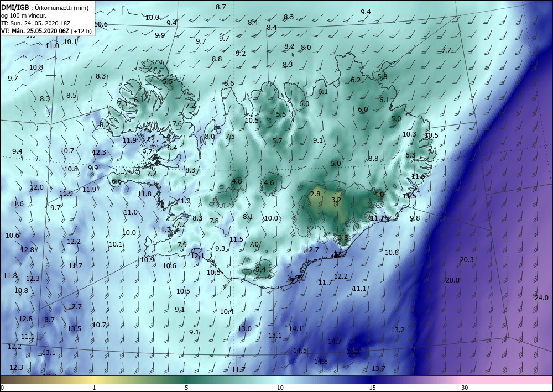Click the 'og 100 m vindur.' subtitle line
This screenshot has height=392, width=553.
(24, 15)
